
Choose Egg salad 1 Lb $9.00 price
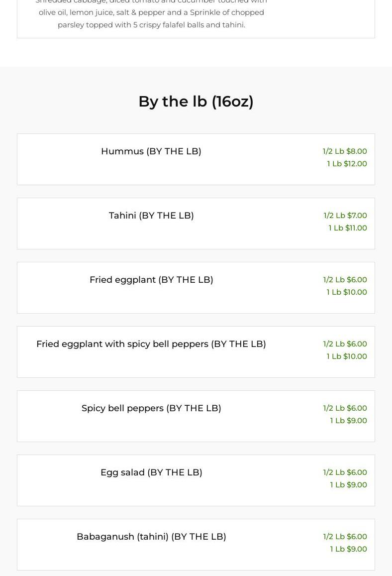(348, 485)
